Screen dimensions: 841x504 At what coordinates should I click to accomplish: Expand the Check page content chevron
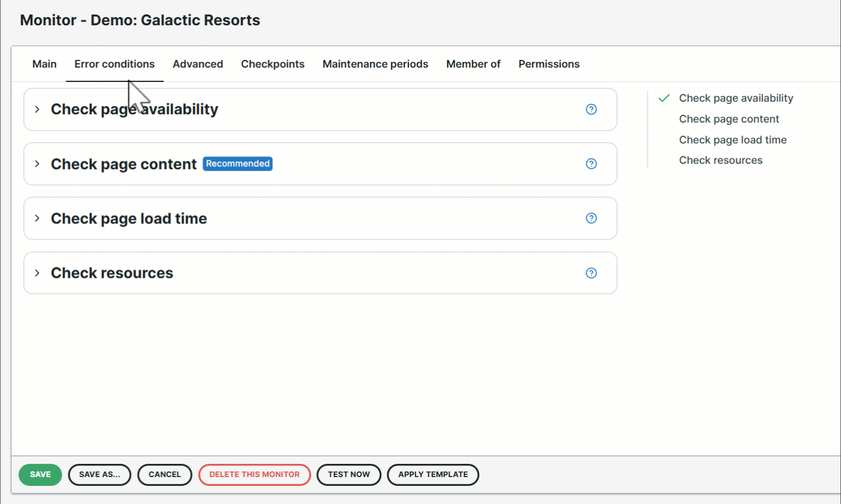(x=37, y=164)
